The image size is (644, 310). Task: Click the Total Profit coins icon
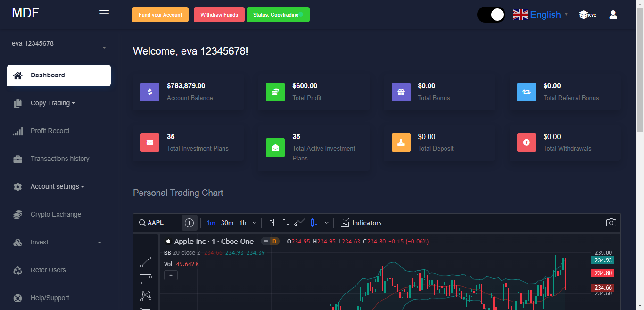click(275, 92)
